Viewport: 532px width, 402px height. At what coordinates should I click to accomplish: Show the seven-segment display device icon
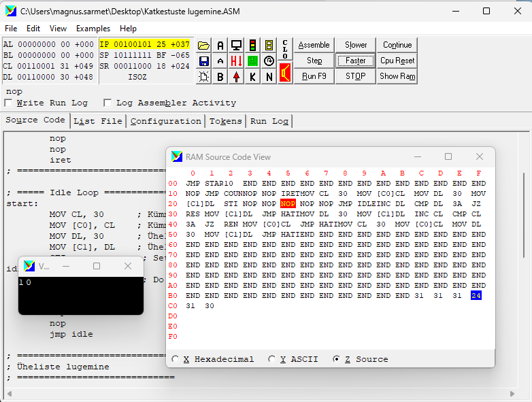pyautogui.click(x=269, y=45)
